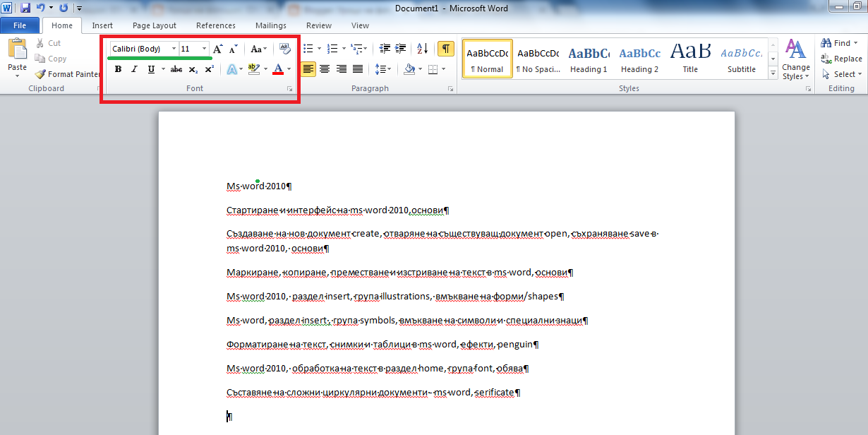Switch to the View tab
868x435 pixels.
360,25
